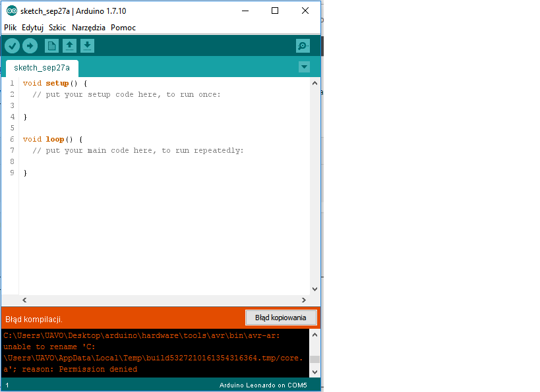
Task: Click editor scrollbar up arrow
Action: point(315,83)
